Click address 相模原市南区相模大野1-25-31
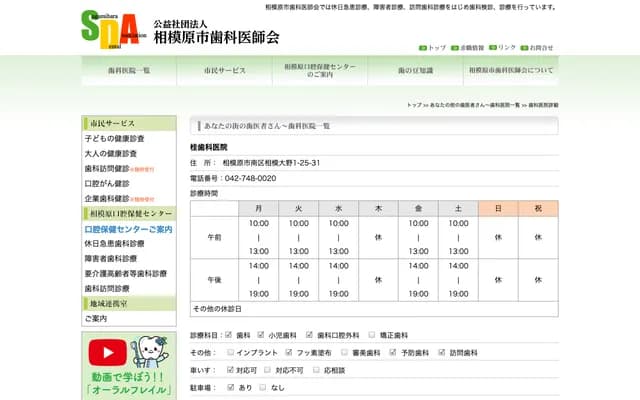Viewport: 640px width, 400px height. (271, 163)
